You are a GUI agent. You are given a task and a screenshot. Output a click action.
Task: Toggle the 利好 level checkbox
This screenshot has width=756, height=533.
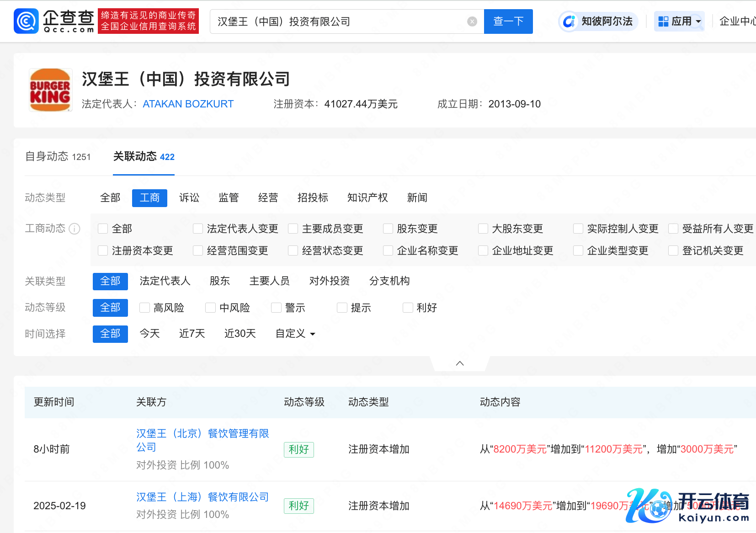408,308
